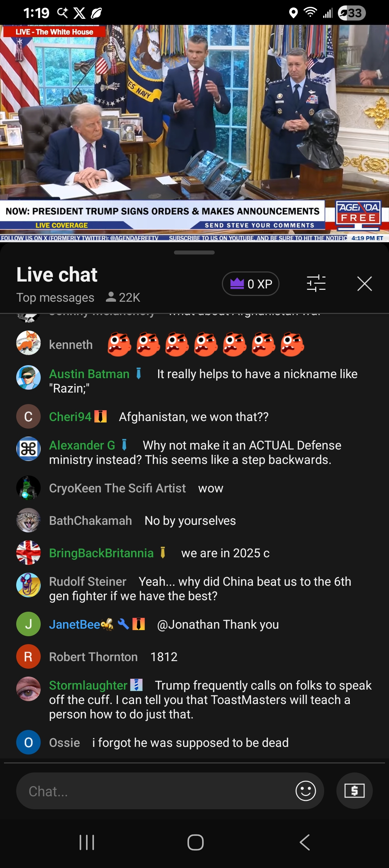The height and width of the screenshot is (868, 389).
Task: Tap Alexander G's channel avatar
Action: pyautogui.click(x=28, y=449)
